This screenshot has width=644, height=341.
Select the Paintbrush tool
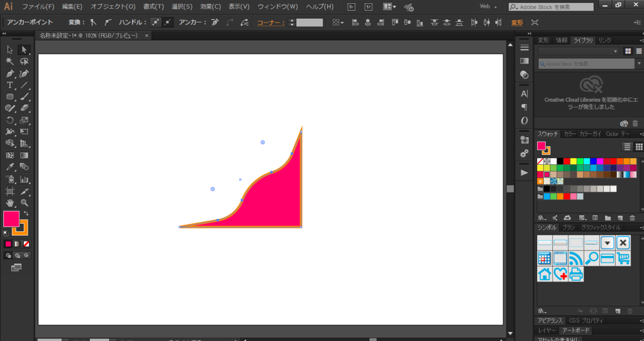(25, 96)
